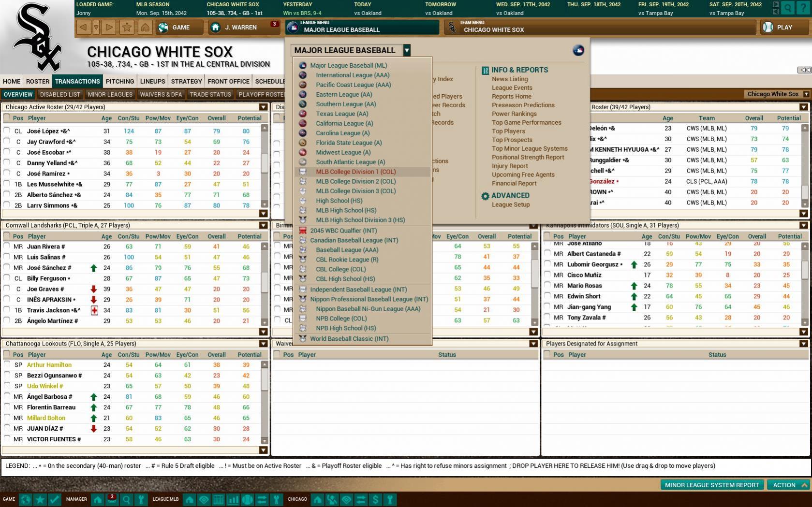This screenshot has width=812, height=507.
Task: Click the manager mail icon with badge 3
Action: (112, 499)
